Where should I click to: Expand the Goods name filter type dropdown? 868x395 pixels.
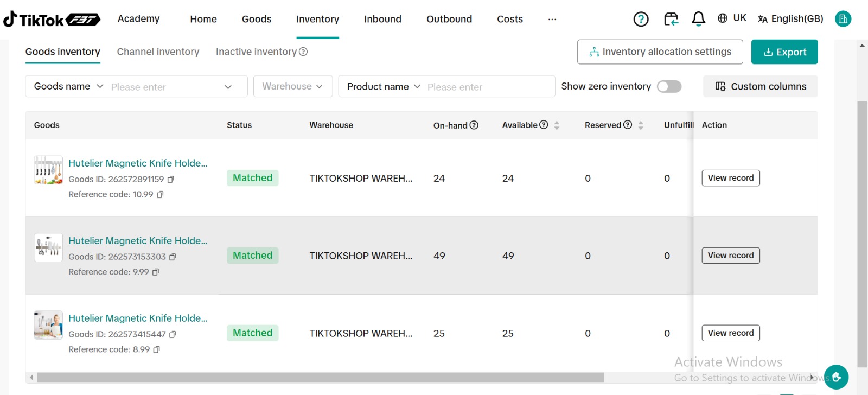68,86
